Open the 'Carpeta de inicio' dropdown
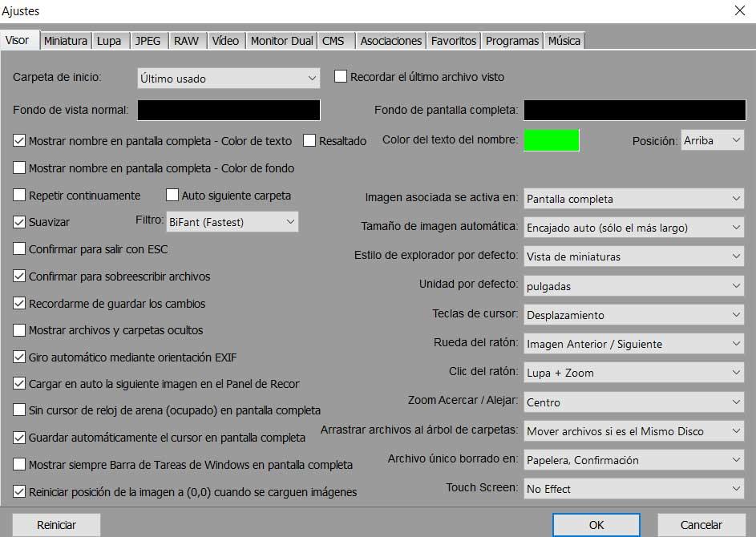 pos(228,79)
